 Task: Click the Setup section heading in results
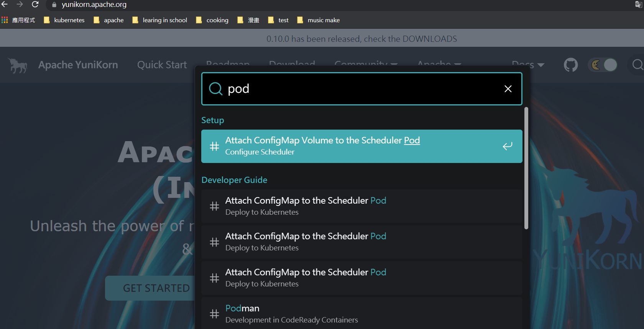213,120
